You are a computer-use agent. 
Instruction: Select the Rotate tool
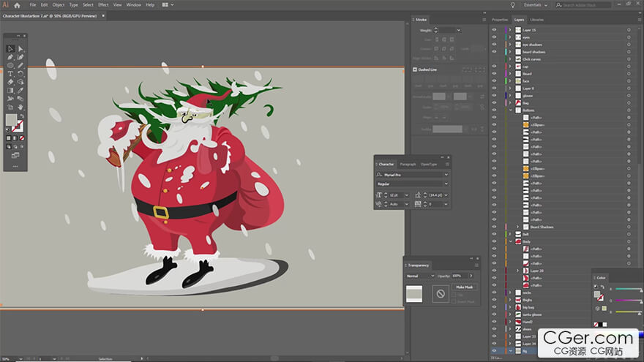coord(20,74)
